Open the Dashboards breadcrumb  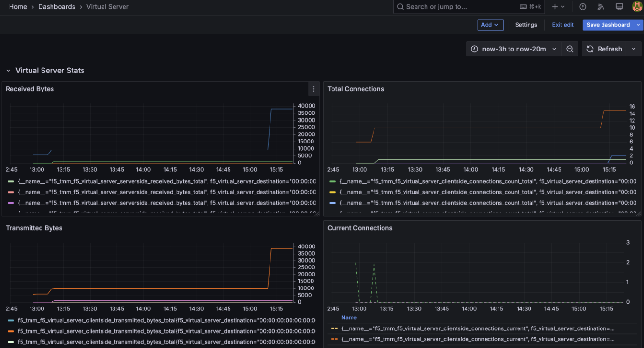pyautogui.click(x=57, y=7)
